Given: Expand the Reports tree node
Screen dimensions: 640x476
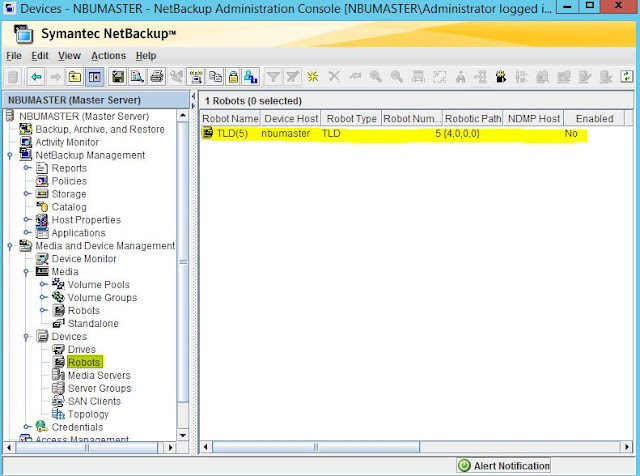Looking at the screenshot, I should [x=27, y=168].
